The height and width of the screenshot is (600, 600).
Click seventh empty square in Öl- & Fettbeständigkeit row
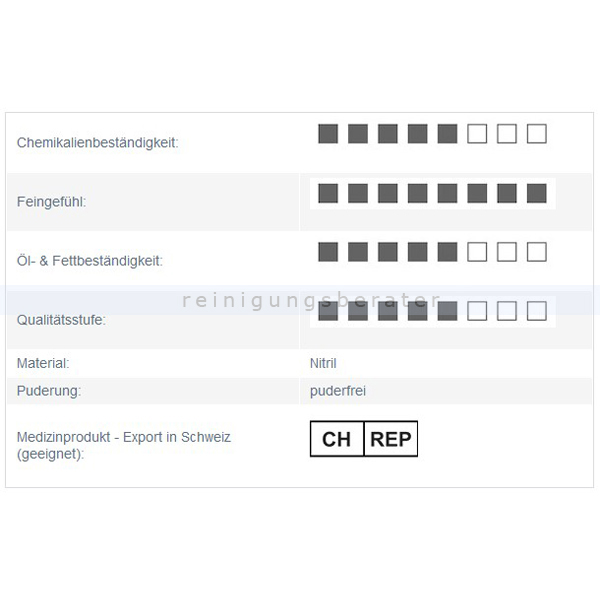[507, 252]
